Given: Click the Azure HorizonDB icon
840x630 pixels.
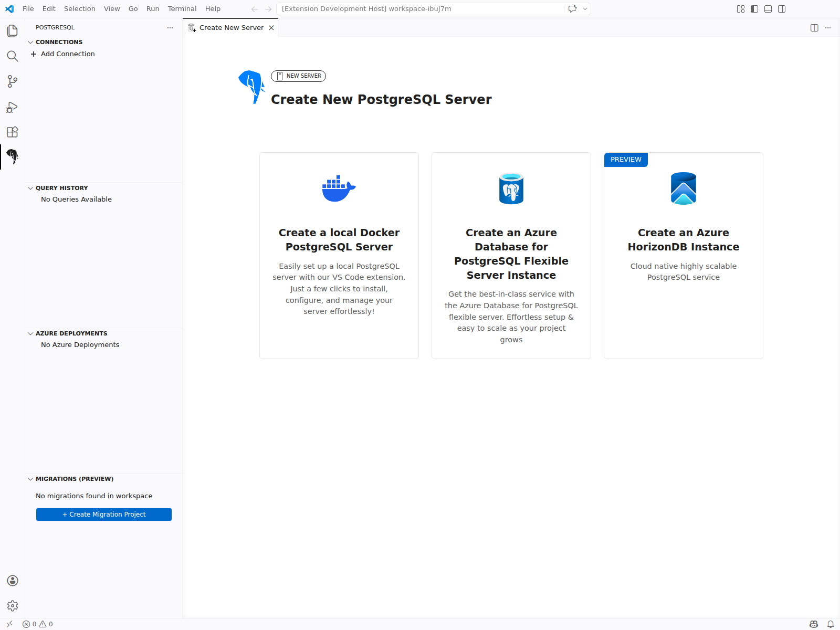Looking at the screenshot, I should 684,188.
